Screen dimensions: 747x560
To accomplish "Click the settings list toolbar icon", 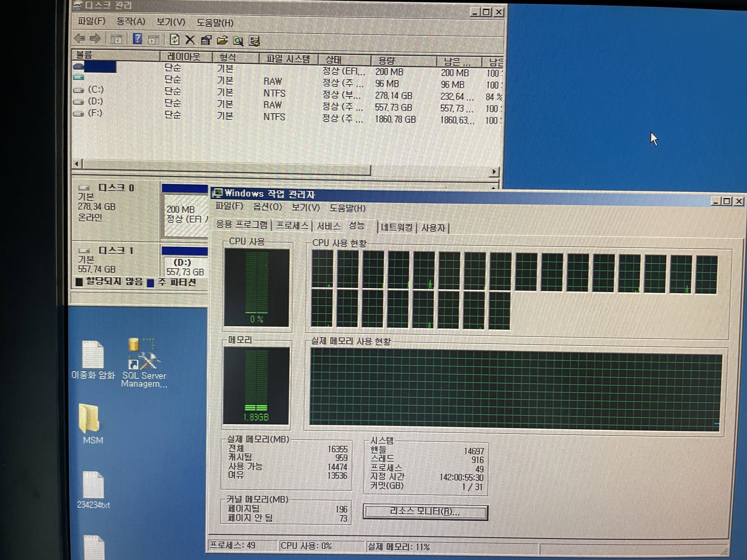I will click(x=254, y=41).
